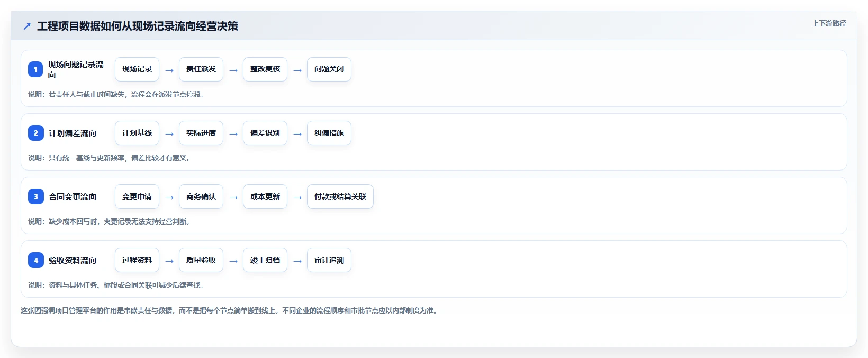This screenshot has height=358, width=868.
Task: Click the arrow between 整改复核 and 问题关闭
Action: tap(297, 70)
